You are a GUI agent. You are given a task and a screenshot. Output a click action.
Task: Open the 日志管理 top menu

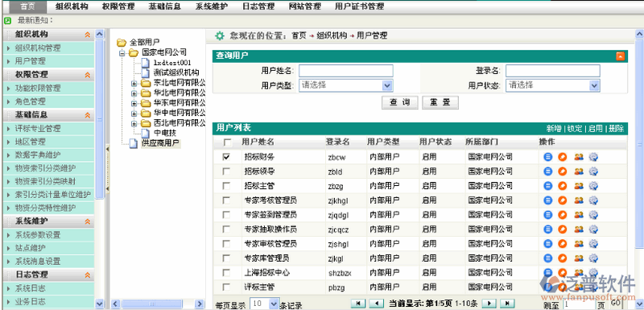(x=258, y=6)
